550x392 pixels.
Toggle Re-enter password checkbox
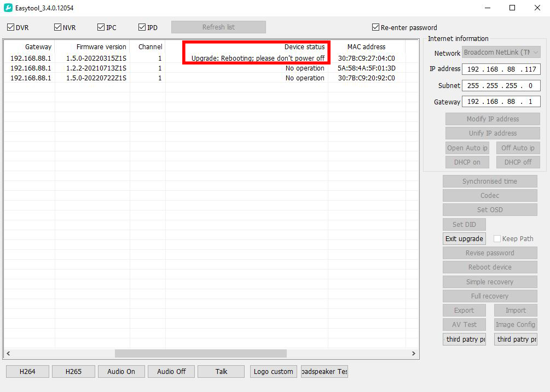(375, 27)
